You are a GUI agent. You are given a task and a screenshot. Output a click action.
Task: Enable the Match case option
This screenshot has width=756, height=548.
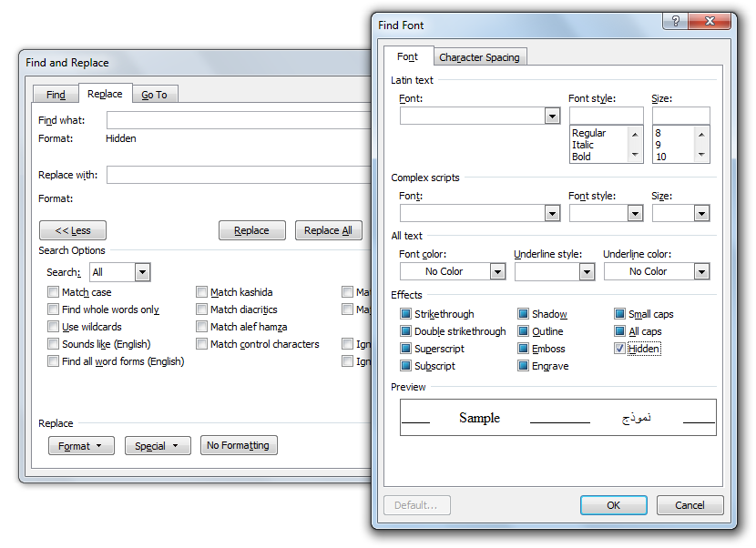coord(54,292)
